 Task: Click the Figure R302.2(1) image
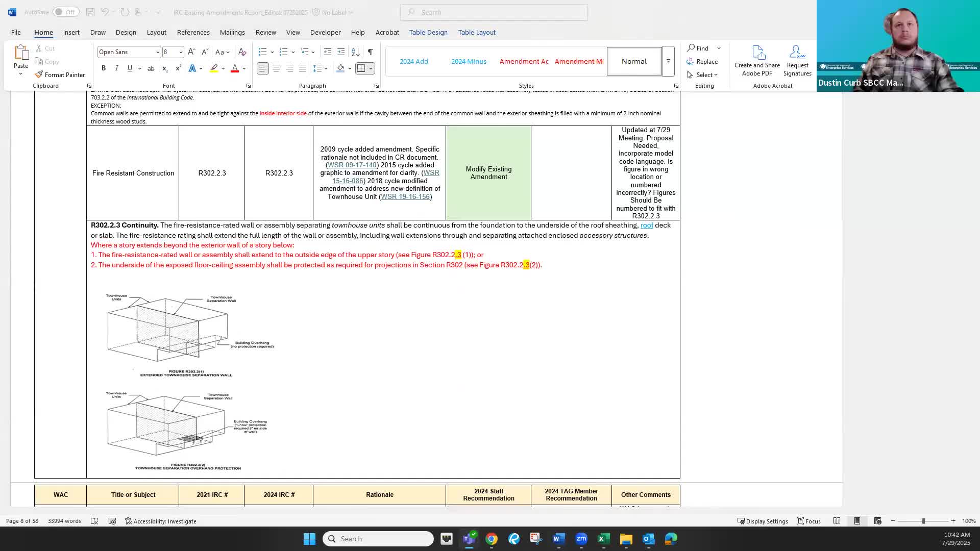click(x=189, y=335)
